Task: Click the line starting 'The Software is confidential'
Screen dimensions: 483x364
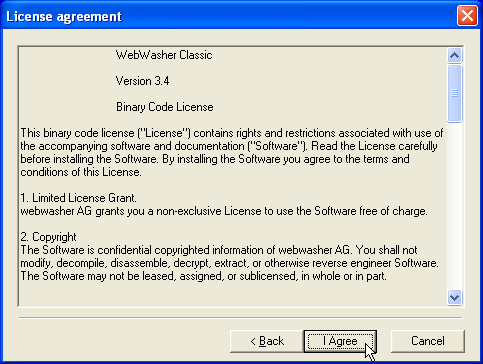Action: (219, 250)
